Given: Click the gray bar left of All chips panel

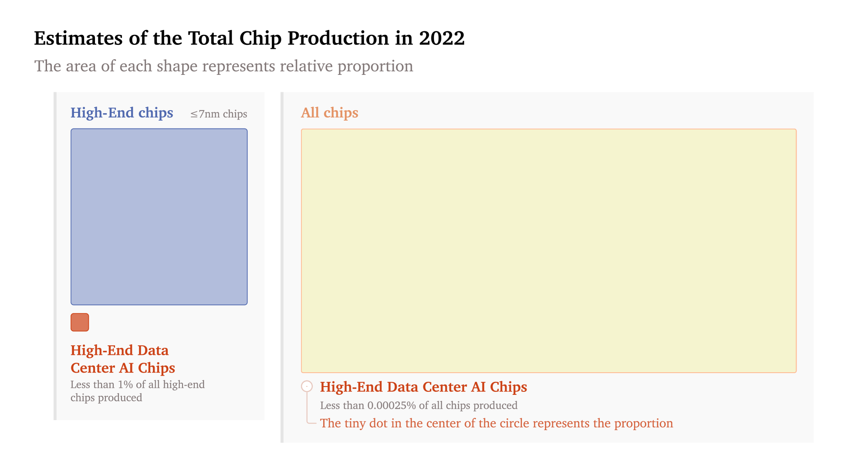Looking at the screenshot, I should pyautogui.click(x=282, y=267).
